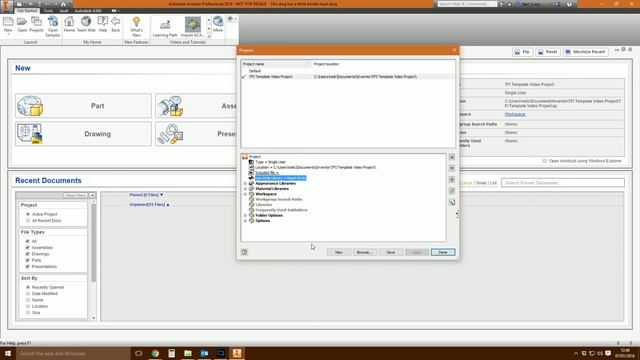Screen dimensions: 640x360
Task: Click the move up arrow in Projects dialog
Action: (452, 157)
